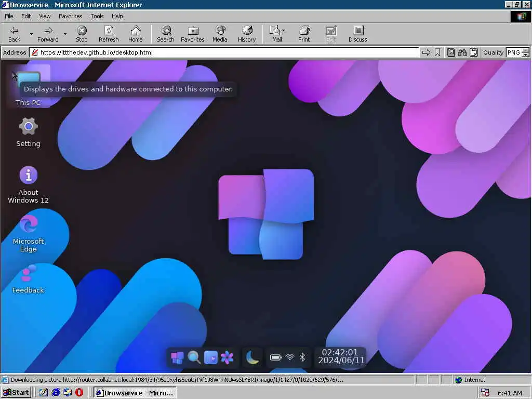Toggle dark mode moon icon
This screenshot has width=532, height=399.
click(x=252, y=357)
